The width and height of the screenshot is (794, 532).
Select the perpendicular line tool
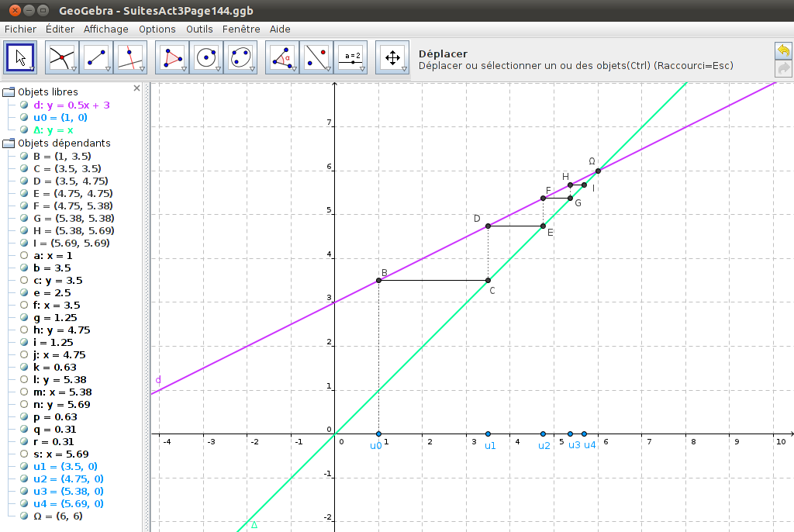[129, 57]
